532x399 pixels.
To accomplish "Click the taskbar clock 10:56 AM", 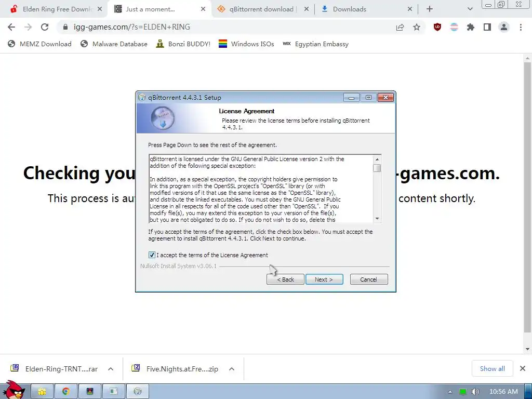I will pyautogui.click(x=503, y=392).
